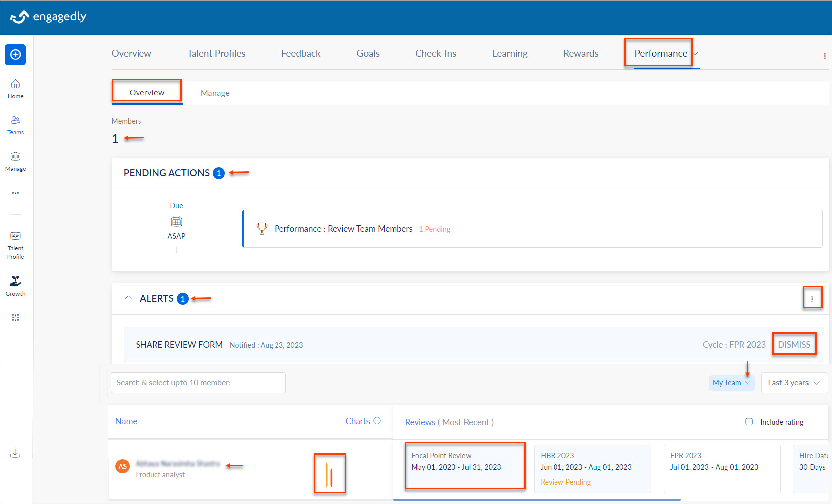Image resolution: width=832 pixels, height=504 pixels.
Task: Open the Teams section from the sidebar
Action: pyautogui.click(x=15, y=125)
